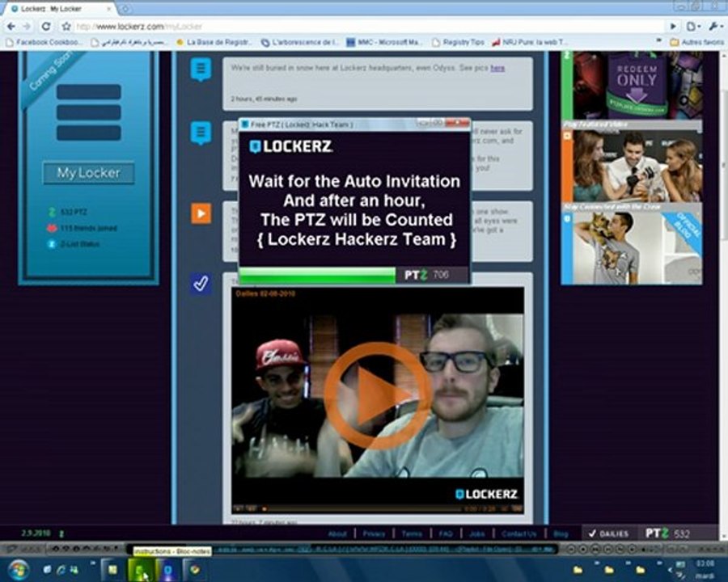
Task: Reload the Lockerz page
Action: pyautogui.click(x=45, y=27)
